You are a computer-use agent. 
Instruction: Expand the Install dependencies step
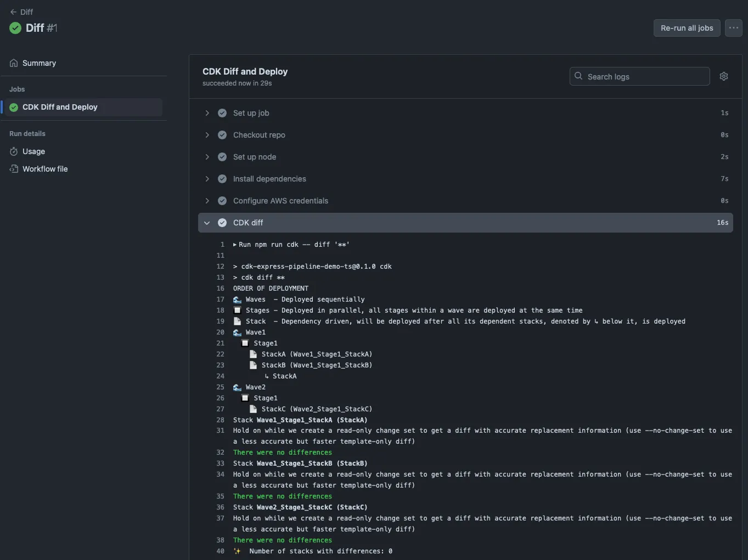465,179
